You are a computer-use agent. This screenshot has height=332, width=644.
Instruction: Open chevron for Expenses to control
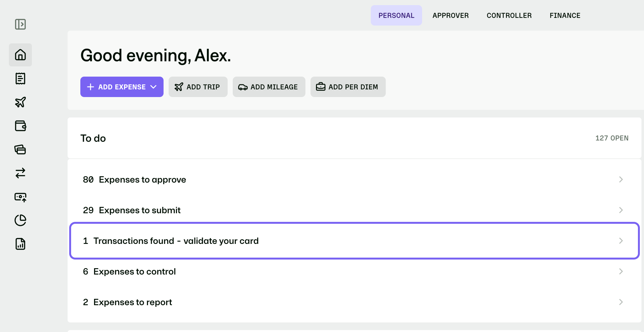point(621,271)
